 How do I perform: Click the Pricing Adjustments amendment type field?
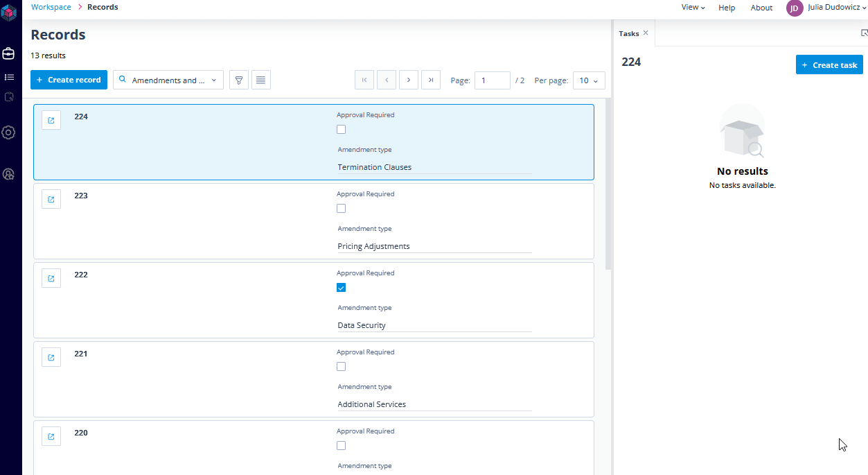[434, 246]
